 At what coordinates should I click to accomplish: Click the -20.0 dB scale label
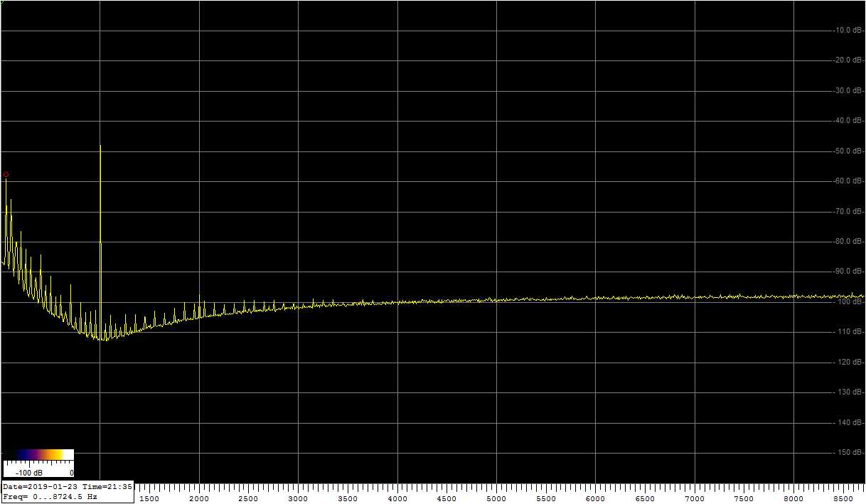coord(848,60)
